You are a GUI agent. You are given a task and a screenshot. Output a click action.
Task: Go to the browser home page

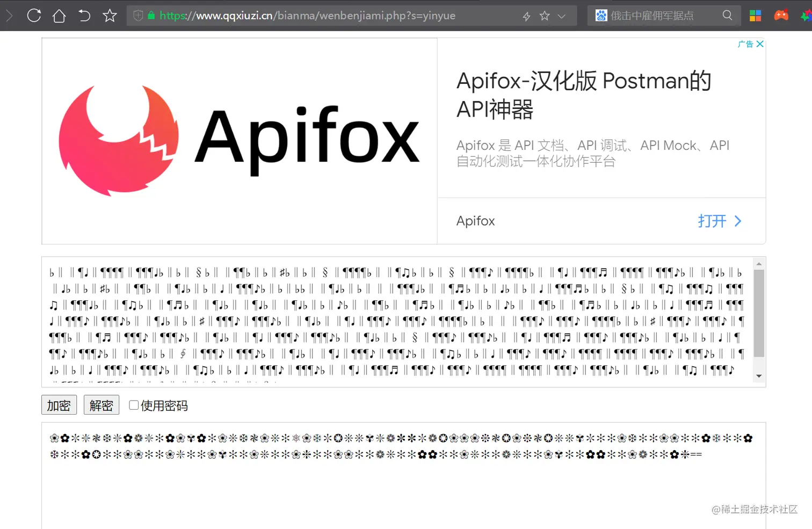[59, 16]
